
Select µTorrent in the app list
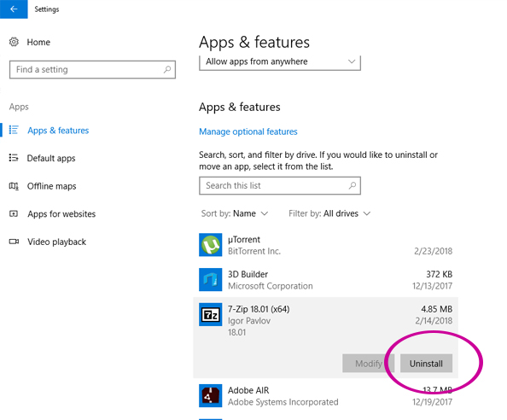point(325,245)
